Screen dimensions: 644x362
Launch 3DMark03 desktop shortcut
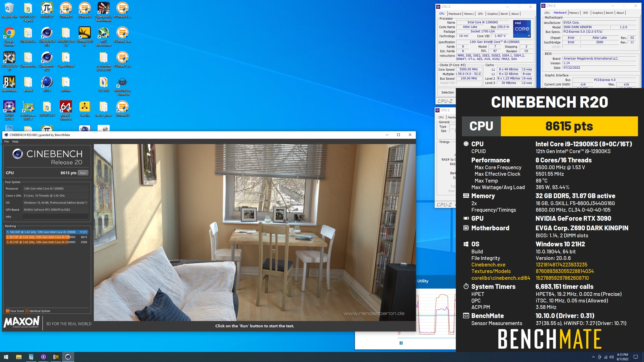(122, 109)
